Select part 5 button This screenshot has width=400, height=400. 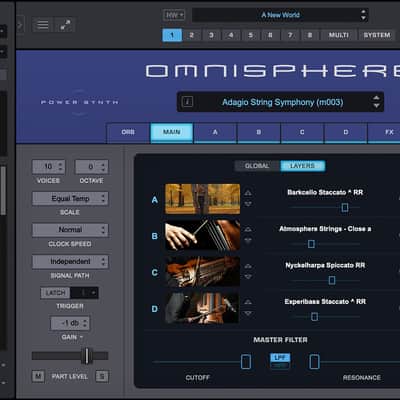pyautogui.click(x=251, y=35)
